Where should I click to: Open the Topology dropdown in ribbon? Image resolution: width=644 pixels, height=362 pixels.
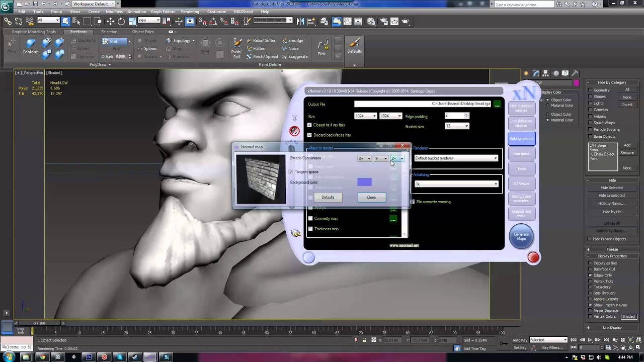click(181, 41)
